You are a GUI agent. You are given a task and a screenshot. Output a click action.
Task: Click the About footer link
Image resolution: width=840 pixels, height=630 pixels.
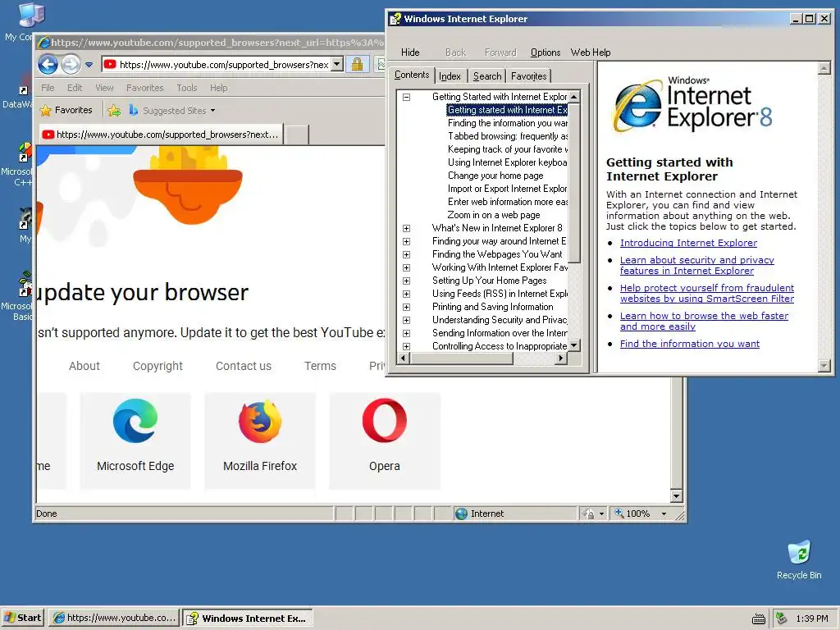click(x=84, y=366)
